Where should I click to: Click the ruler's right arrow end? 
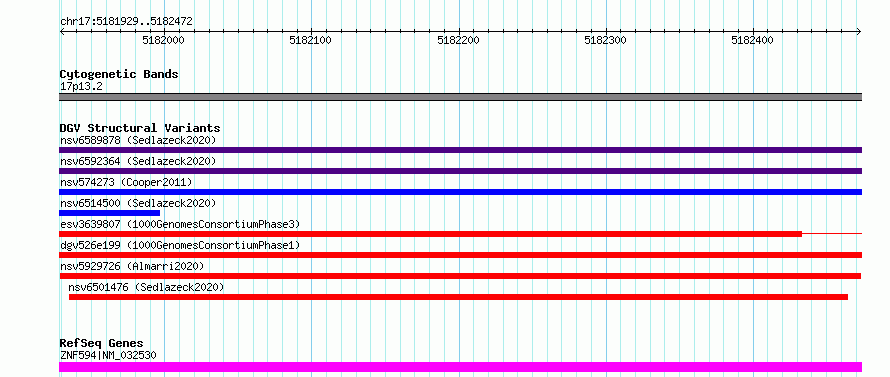[x=859, y=31]
